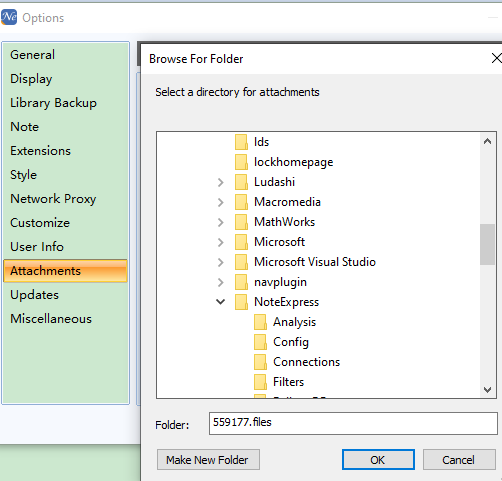Click the Make New Folder button

pyautogui.click(x=208, y=460)
